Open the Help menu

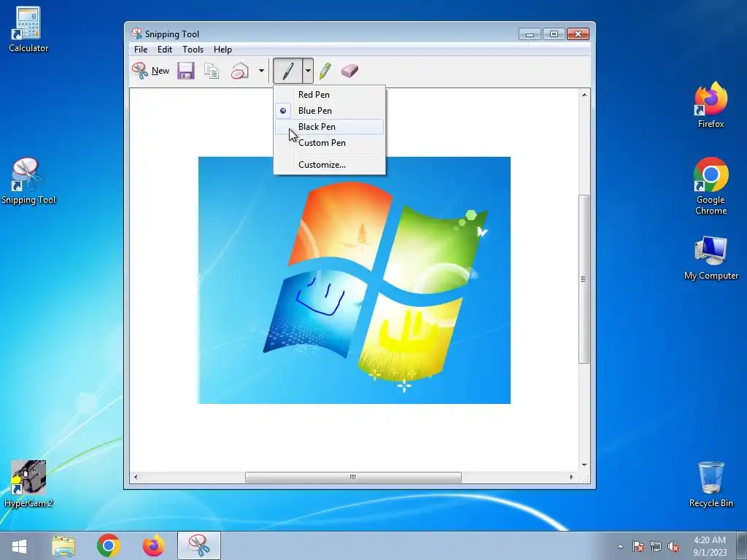222,50
